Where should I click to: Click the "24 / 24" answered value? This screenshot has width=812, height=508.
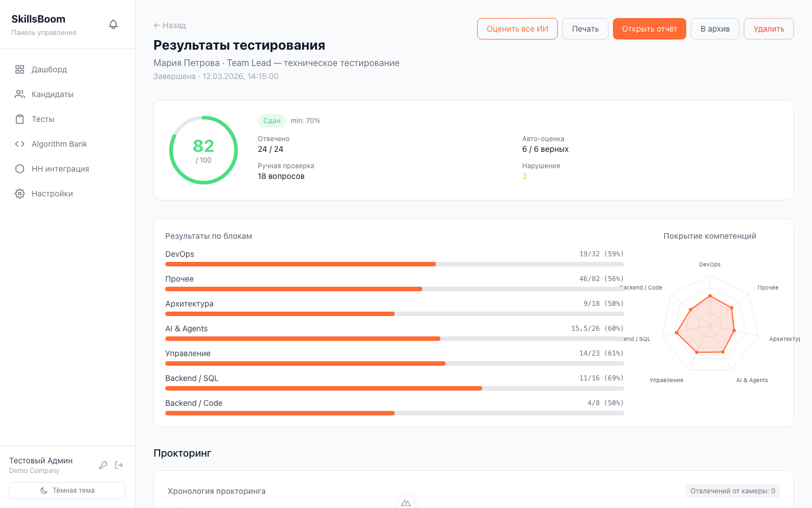point(271,149)
